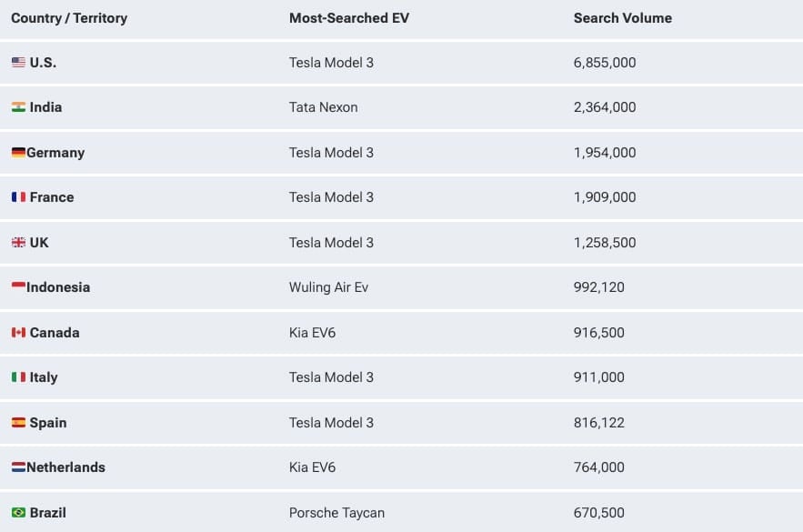Click the Search Volume column header
The height and width of the screenshot is (532, 803).
pyautogui.click(x=622, y=18)
